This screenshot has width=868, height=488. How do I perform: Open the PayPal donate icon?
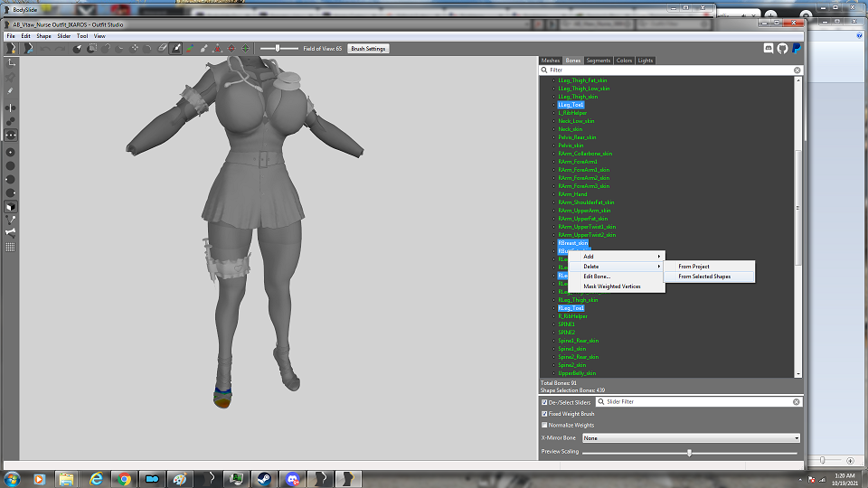tap(796, 49)
